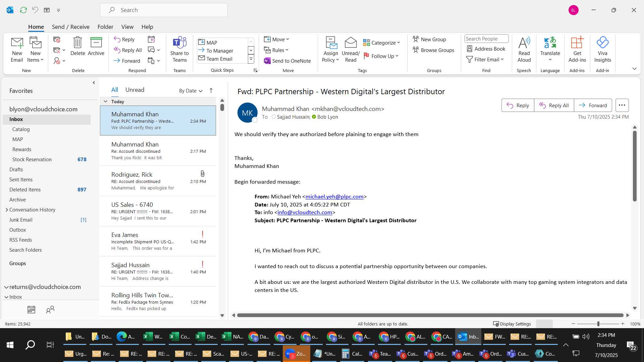Click the Ignore conversation icon

[57, 40]
